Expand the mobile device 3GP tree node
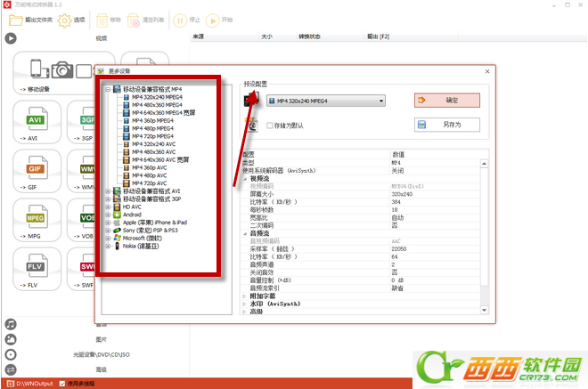Image resolution: width=588 pixels, height=389 pixels. 108,199
